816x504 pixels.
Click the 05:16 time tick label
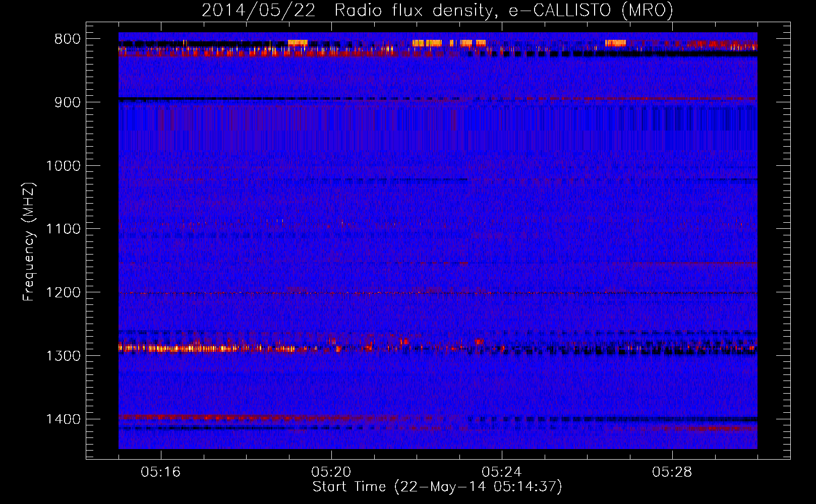pyautogui.click(x=161, y=472)
